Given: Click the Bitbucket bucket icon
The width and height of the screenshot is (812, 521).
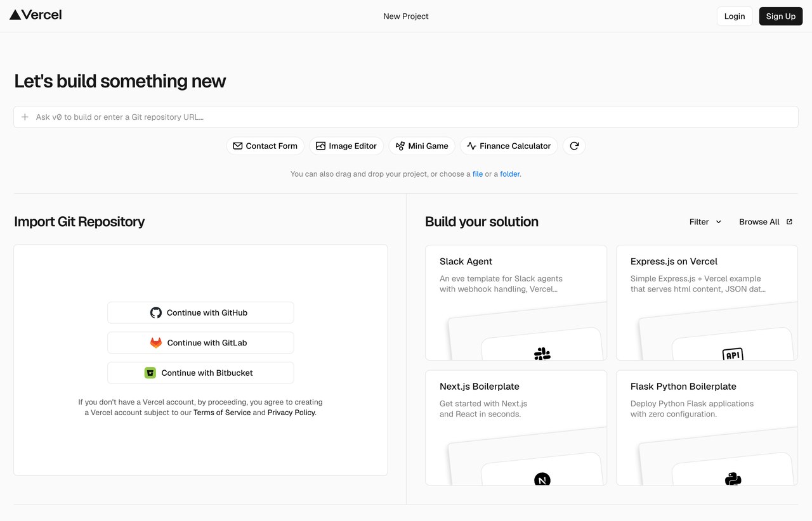Looking at the screenshot, I should (150, 373).
